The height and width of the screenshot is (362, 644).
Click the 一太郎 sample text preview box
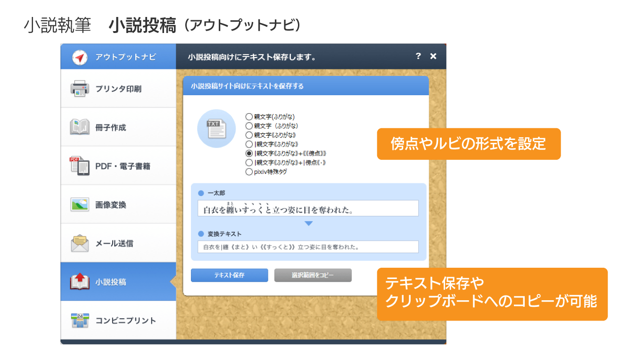[308, 208]
